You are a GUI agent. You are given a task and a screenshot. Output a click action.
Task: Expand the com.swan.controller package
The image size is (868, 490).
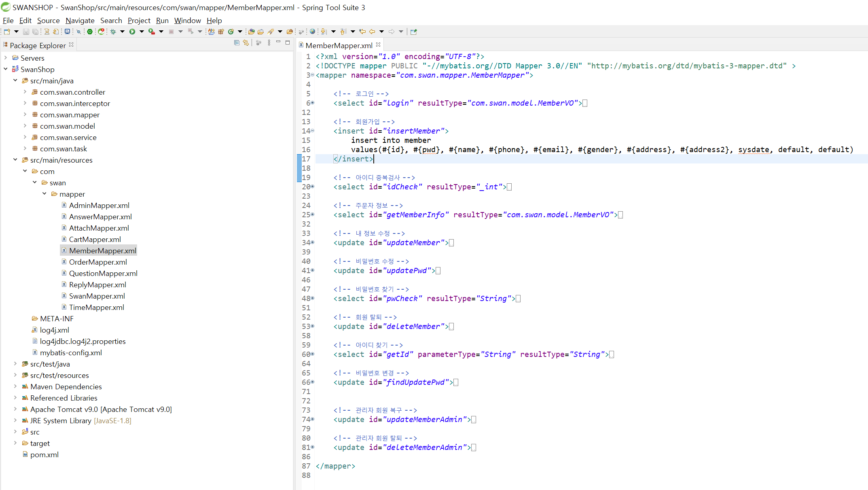(25, 92)
